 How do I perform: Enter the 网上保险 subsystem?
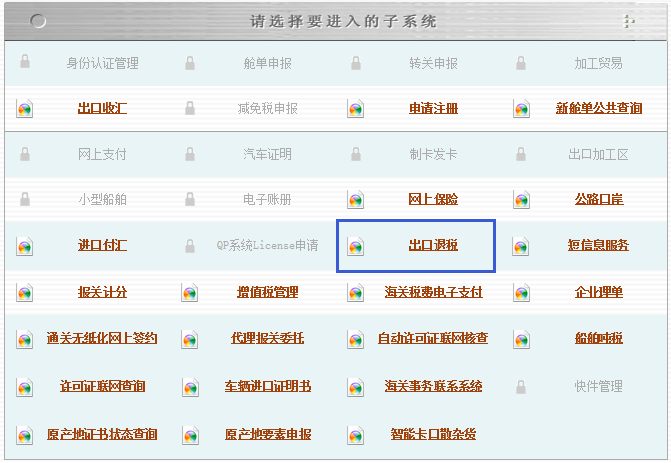pos(433,199)
